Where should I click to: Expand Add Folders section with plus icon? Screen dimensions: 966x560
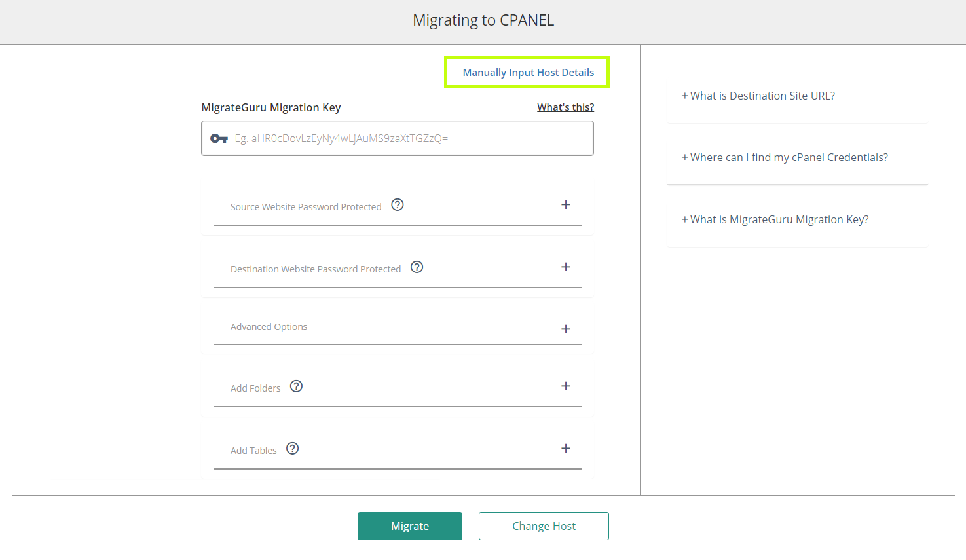coord(566,386)
